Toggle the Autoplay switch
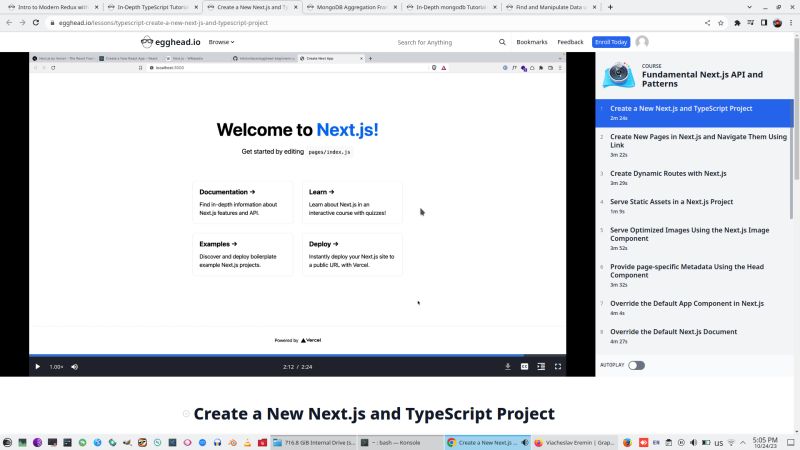 [x=636, y=365]
